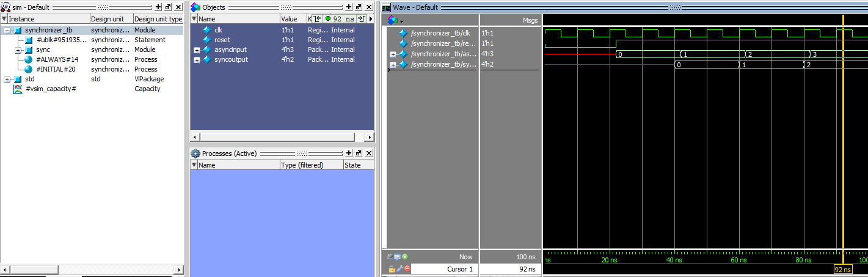Sort by the Design unit type column header
The height and width of the screenshot is (277, 868).
pyautogui.click(x=158, y=19)
